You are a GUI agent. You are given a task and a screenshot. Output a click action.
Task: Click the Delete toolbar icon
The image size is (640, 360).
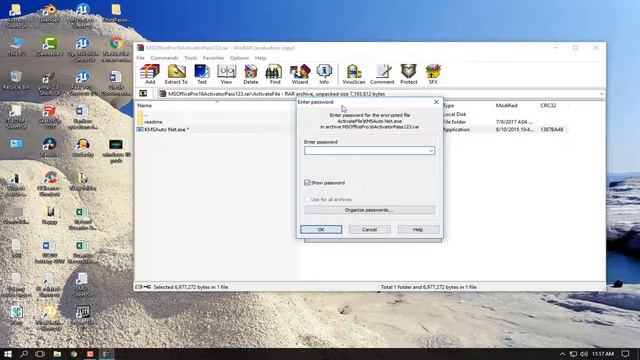click(251, 74)
